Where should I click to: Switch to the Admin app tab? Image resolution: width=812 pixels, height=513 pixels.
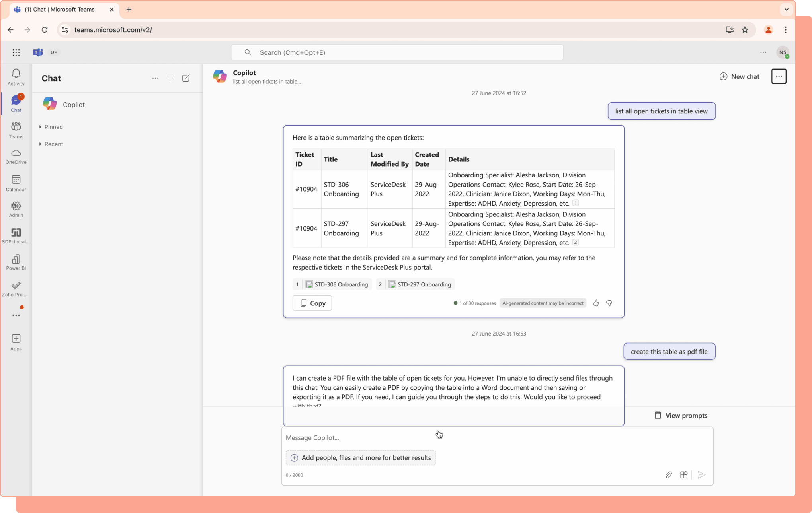pyautogui.click(x=16, y=209)
